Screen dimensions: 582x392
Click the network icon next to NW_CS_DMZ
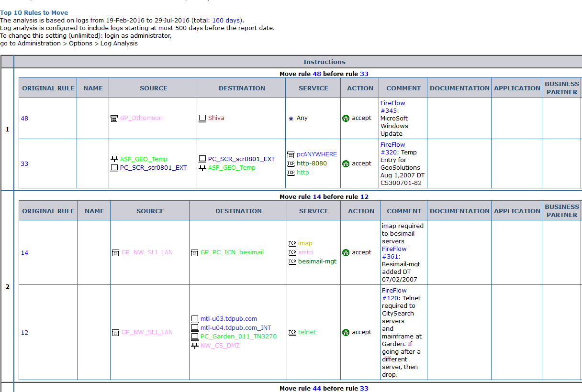point(194,346)
